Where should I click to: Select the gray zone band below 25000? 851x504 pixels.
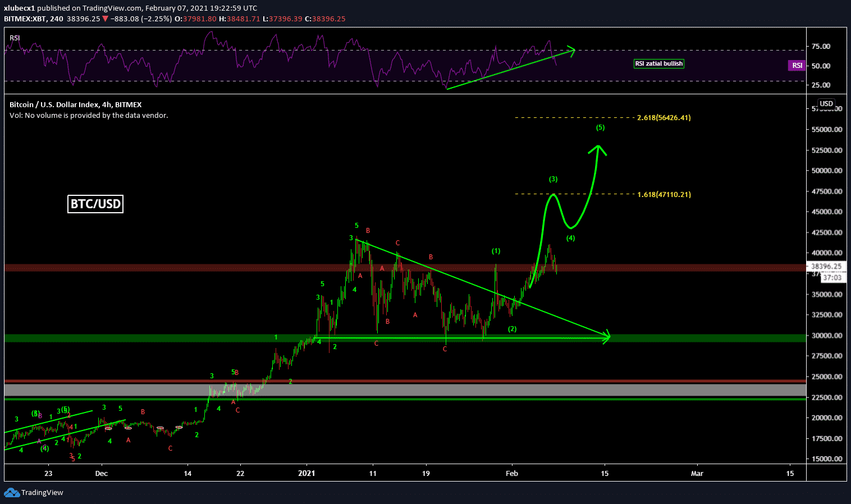393,390
